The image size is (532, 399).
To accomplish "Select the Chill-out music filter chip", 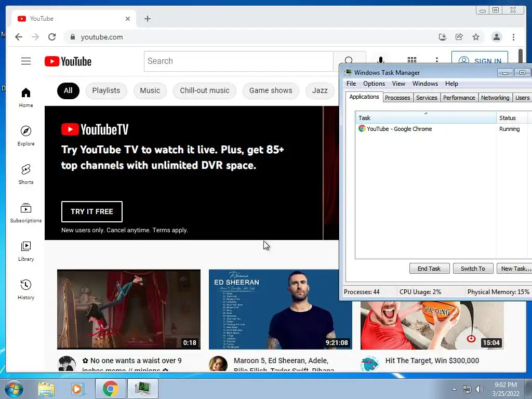I will [205, 90].
